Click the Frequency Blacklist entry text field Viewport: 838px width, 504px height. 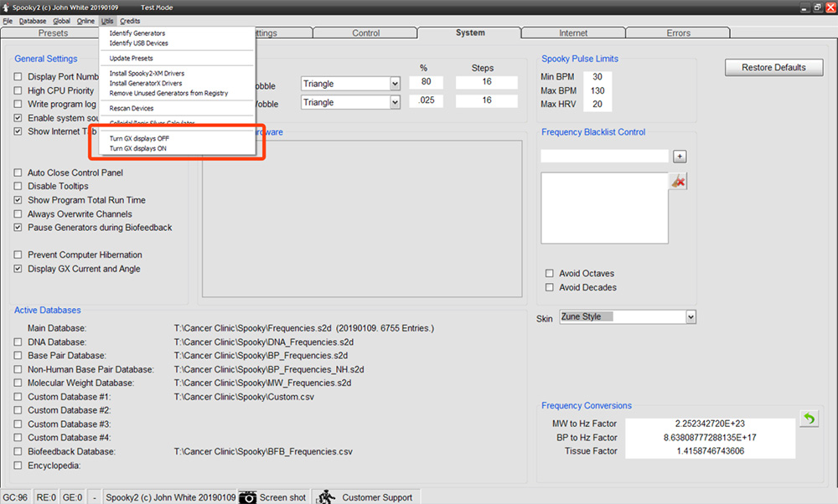[x=604, y=157]
